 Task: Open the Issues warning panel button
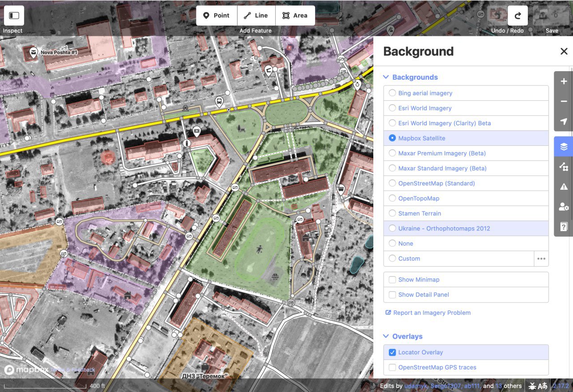click(564, 187)
